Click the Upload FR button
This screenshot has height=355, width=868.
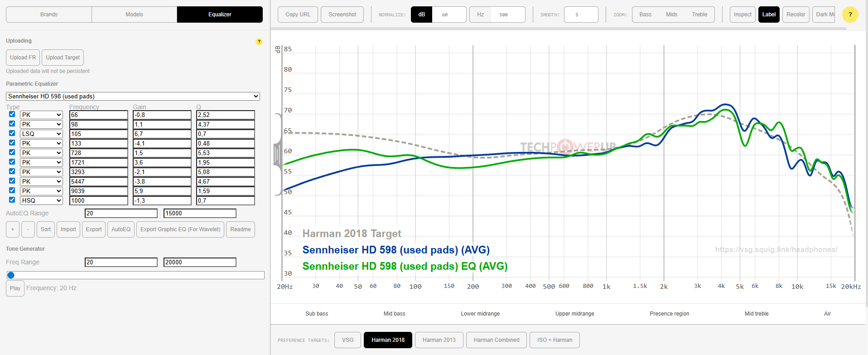coord(23,58)
